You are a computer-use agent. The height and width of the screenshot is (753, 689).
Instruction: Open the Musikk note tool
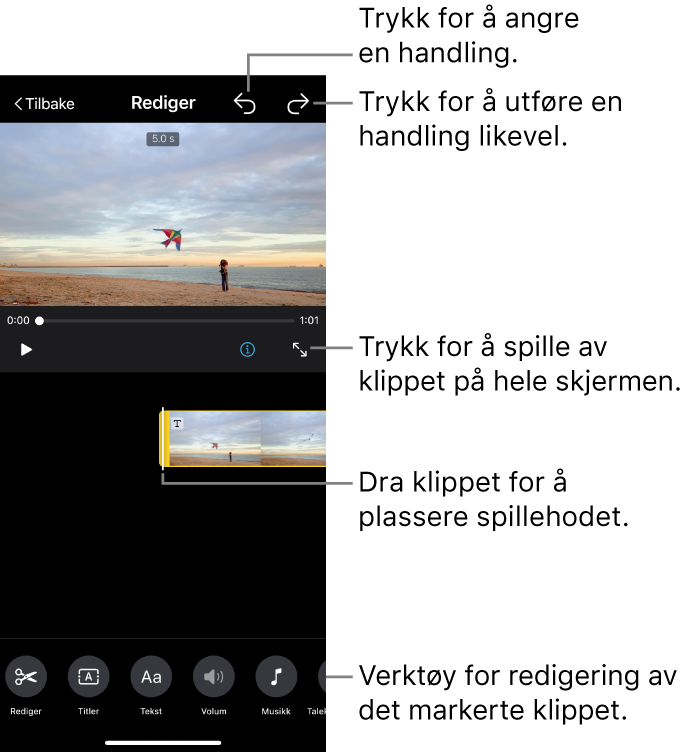pos(276,677)
